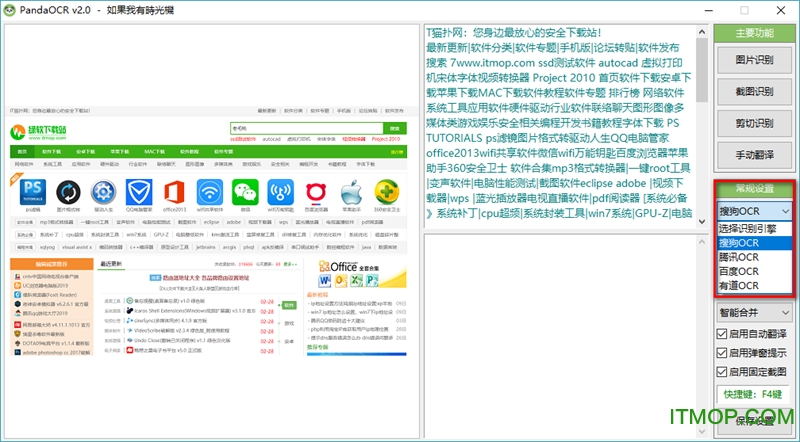Click the 图片识别 button
Viewport: 800px width, 442px height.
coord(754,60)
